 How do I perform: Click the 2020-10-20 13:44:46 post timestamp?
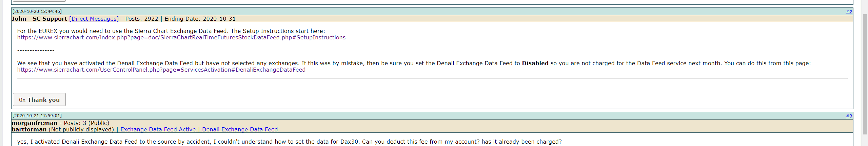pos(37,12)
